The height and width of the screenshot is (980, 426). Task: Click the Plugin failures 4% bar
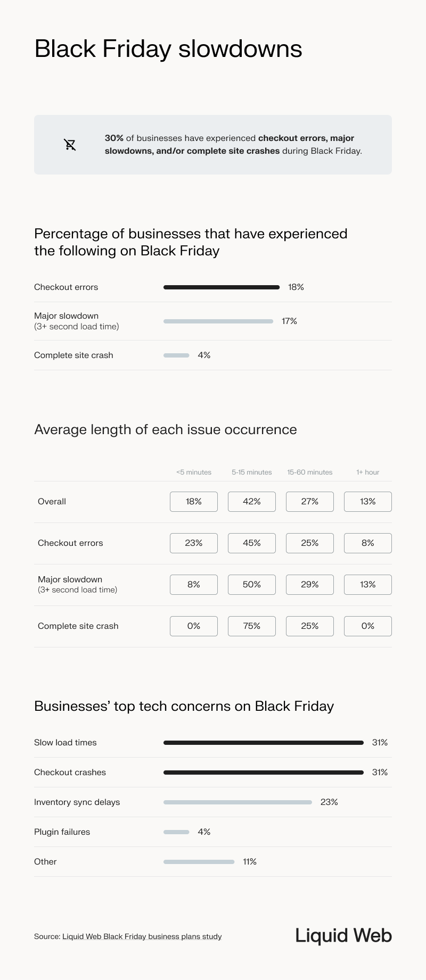176,832
